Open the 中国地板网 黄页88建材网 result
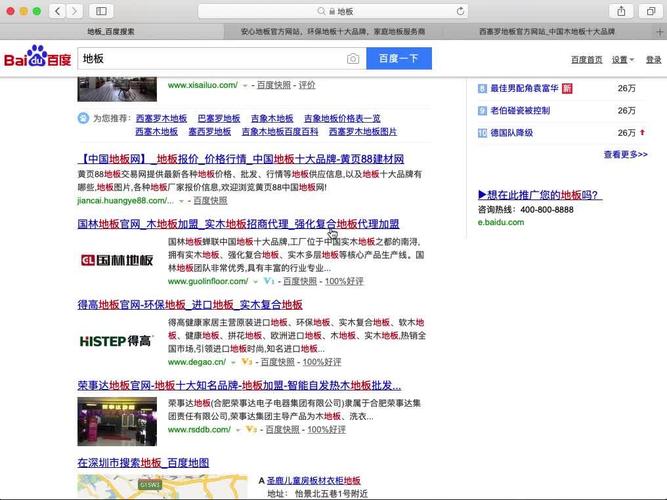Viewport: 667px width, 500px height. pos(241,159)
